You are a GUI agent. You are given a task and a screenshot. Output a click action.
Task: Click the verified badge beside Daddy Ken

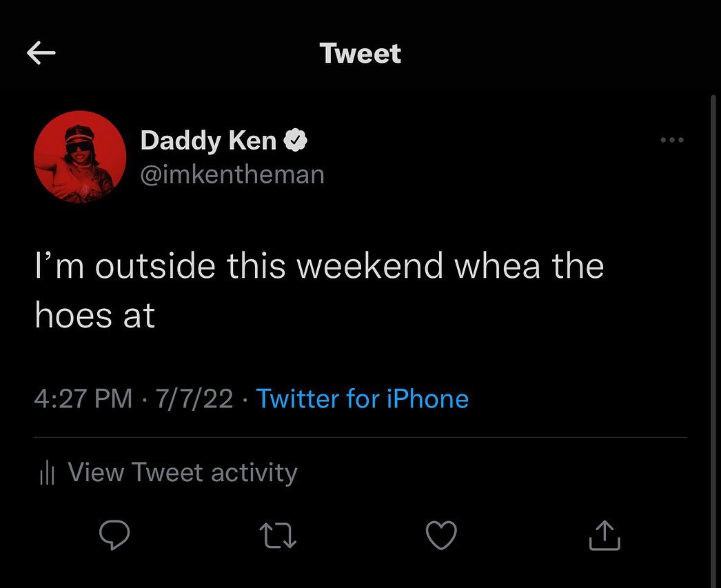tap(296, 141)
